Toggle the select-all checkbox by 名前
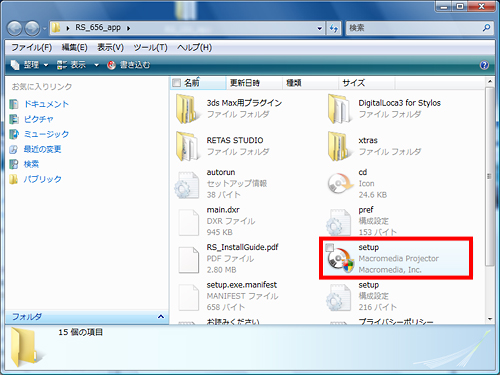Image resolution: width=500 pixels, height=375 pixels. 177,82
